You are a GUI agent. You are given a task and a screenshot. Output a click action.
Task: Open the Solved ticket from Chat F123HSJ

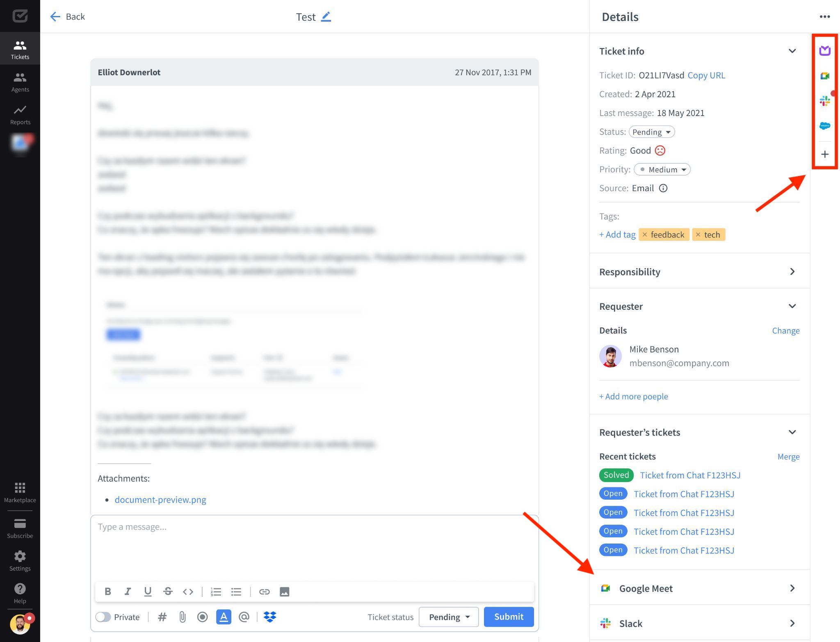coord(690,475)
